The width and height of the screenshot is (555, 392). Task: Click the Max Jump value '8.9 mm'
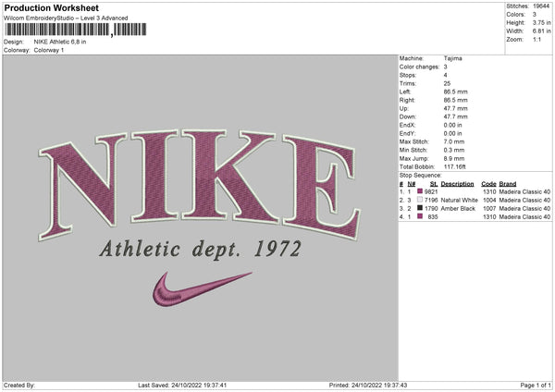[x=454, y=158]
